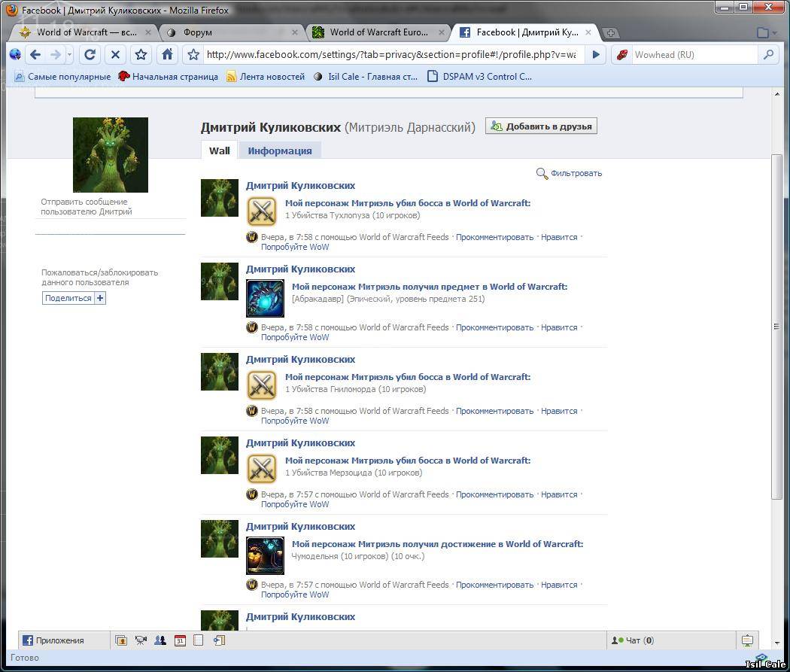The image size is (790, 672).
Task: Click the groups icon in bottom bar
Action: pyautogui.click(x=160, y=640)
